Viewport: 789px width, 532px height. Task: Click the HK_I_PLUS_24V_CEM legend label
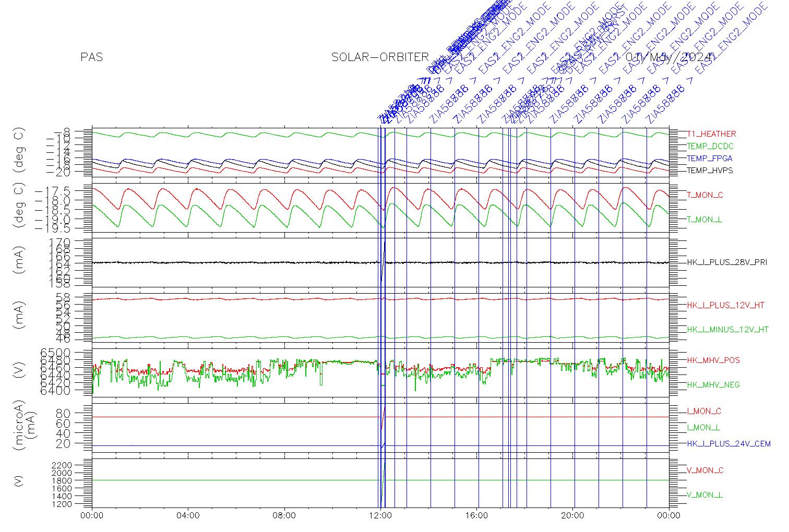tap(728, 444)
